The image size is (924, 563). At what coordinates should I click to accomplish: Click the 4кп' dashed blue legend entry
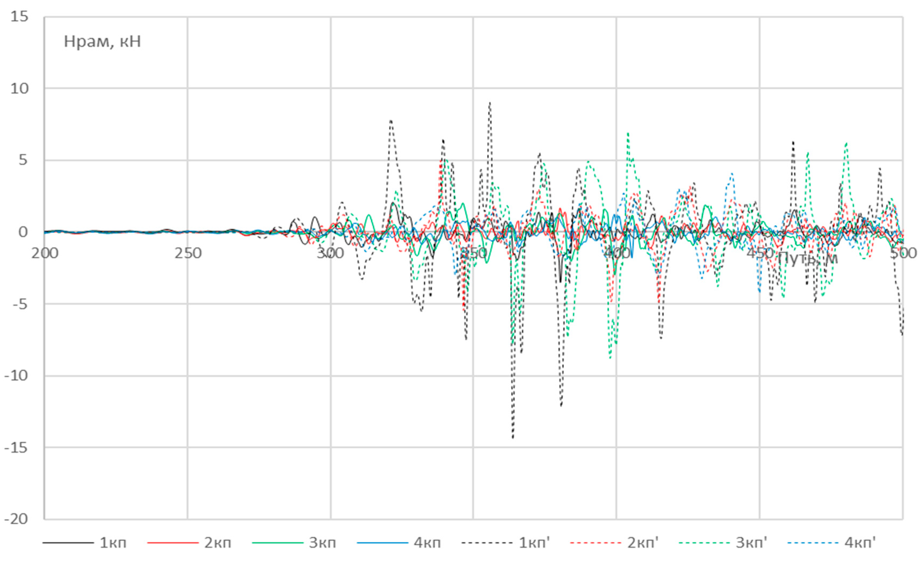click(x=860, y=543)
